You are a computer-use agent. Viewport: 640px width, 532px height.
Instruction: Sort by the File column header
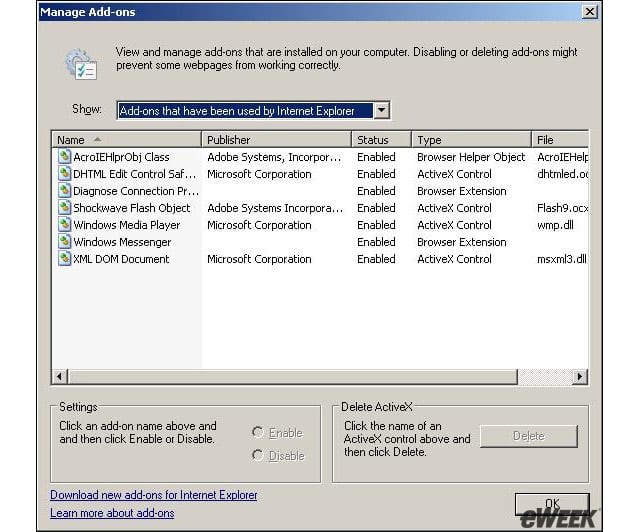(560, 140)
